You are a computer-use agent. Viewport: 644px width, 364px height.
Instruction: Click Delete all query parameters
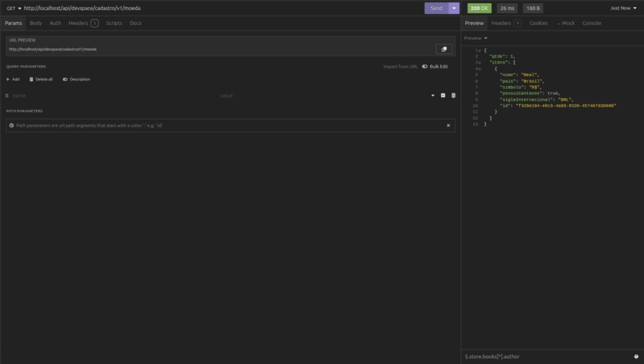[x=41, y=79]
